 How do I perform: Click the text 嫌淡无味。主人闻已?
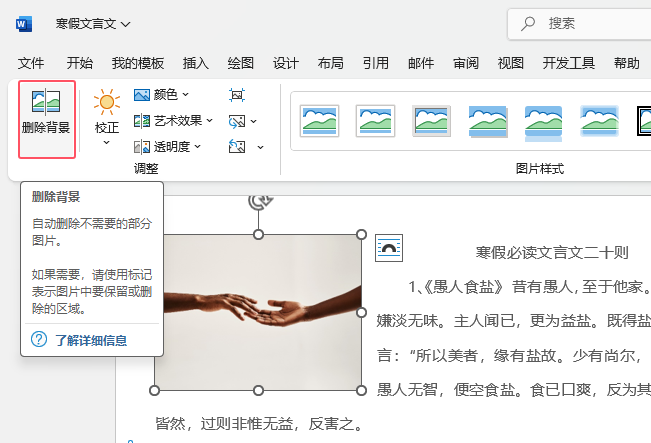(446, 321)
